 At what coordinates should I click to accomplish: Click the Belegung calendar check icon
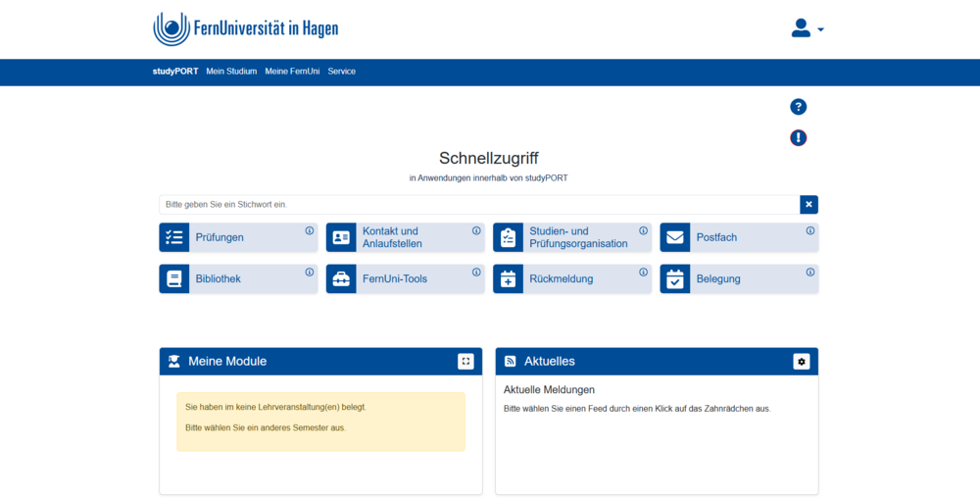(x=674, y=278)
